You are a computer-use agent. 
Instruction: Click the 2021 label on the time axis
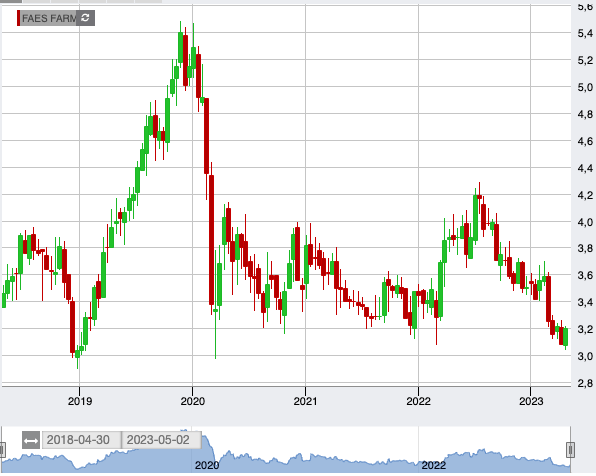click(305, 401)
